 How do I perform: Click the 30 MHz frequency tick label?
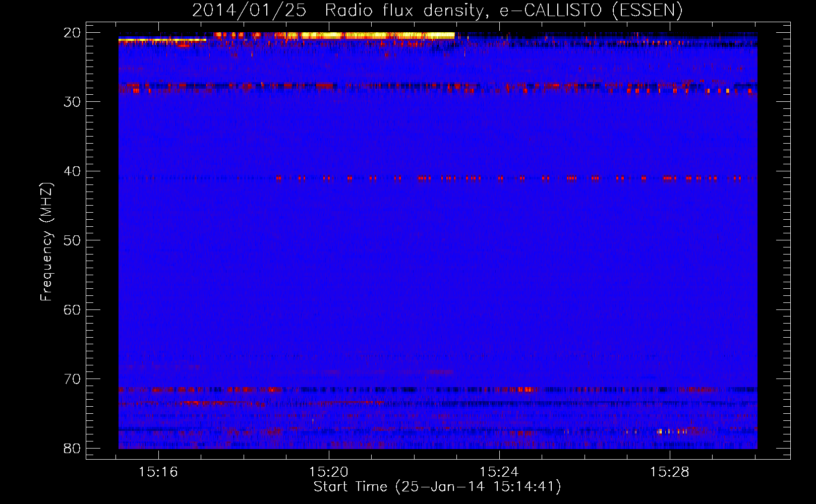[72, 102]
